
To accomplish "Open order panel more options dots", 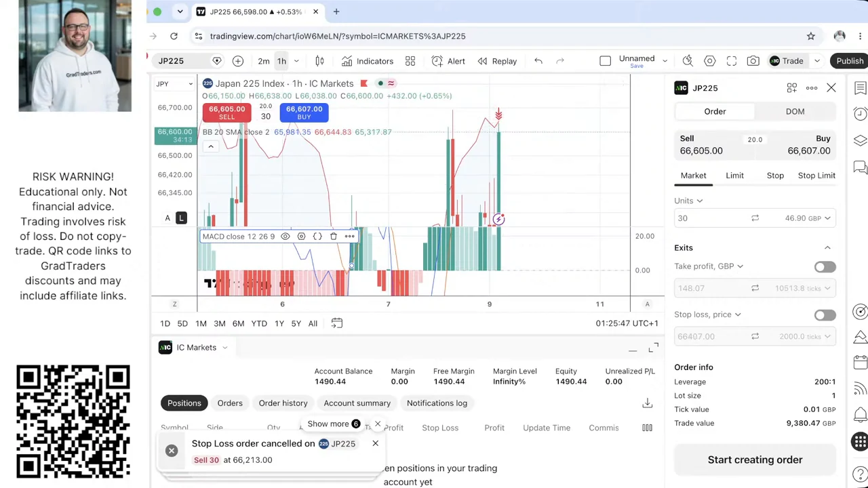I will (811, 88).
